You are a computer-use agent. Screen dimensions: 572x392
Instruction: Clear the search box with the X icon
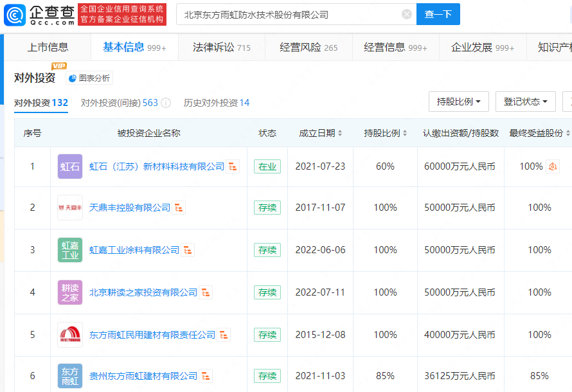406,14
